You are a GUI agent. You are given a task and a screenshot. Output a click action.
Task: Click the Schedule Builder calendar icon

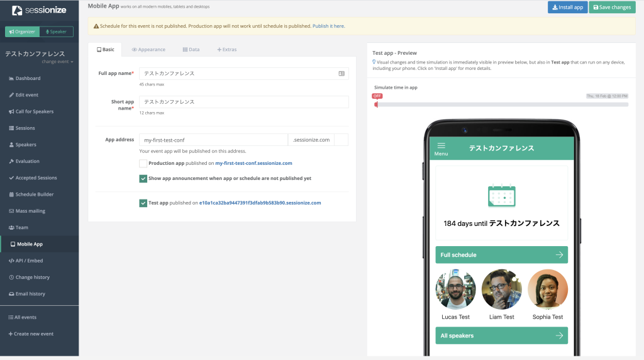[x=11, y=194]
